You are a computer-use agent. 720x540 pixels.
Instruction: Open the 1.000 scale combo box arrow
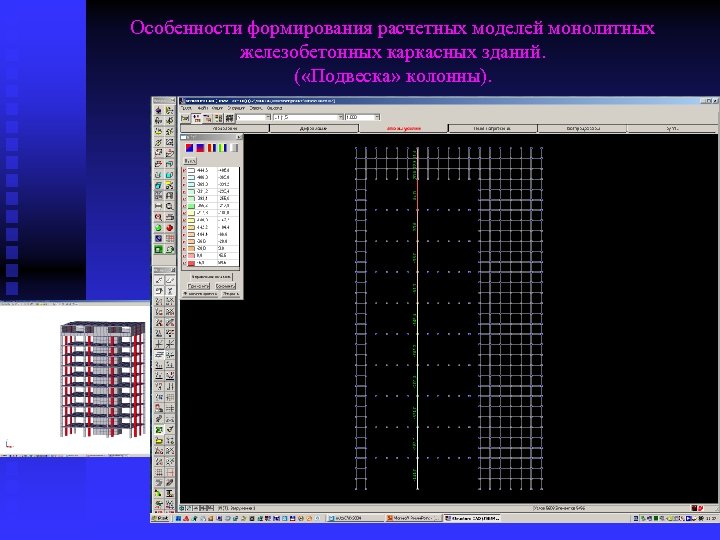pos(377,118)
